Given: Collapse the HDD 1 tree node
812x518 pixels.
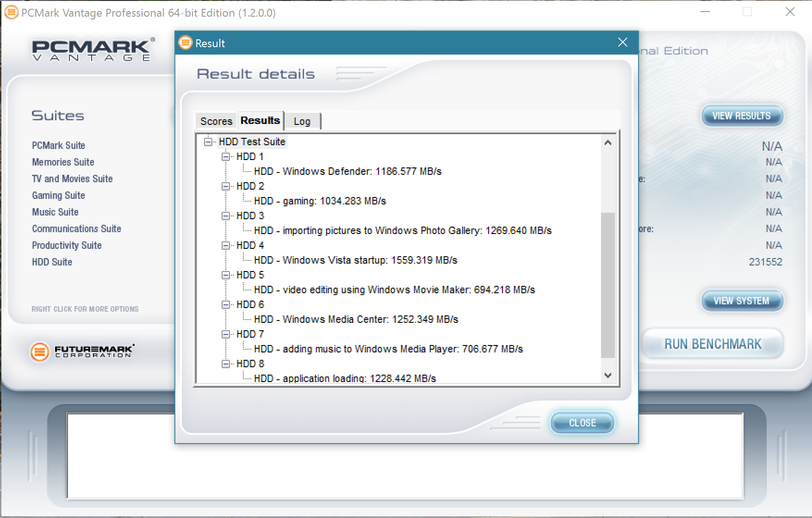Looking at the screenshot, I should (226, 157).
